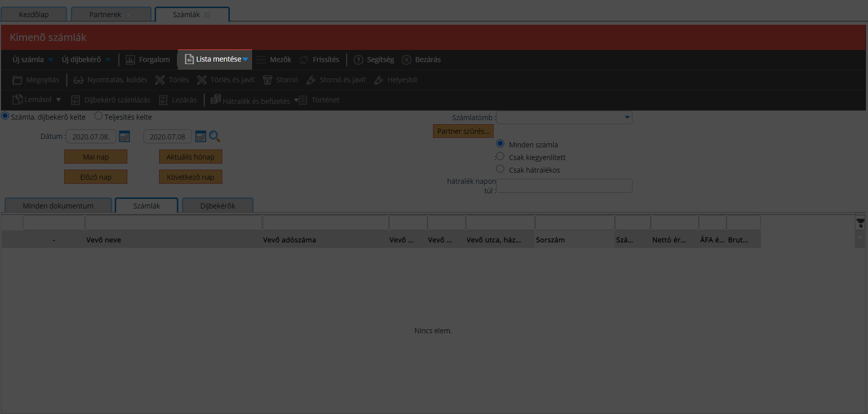Click the Törlés és javít icon
868x414 pixels.
202,80
